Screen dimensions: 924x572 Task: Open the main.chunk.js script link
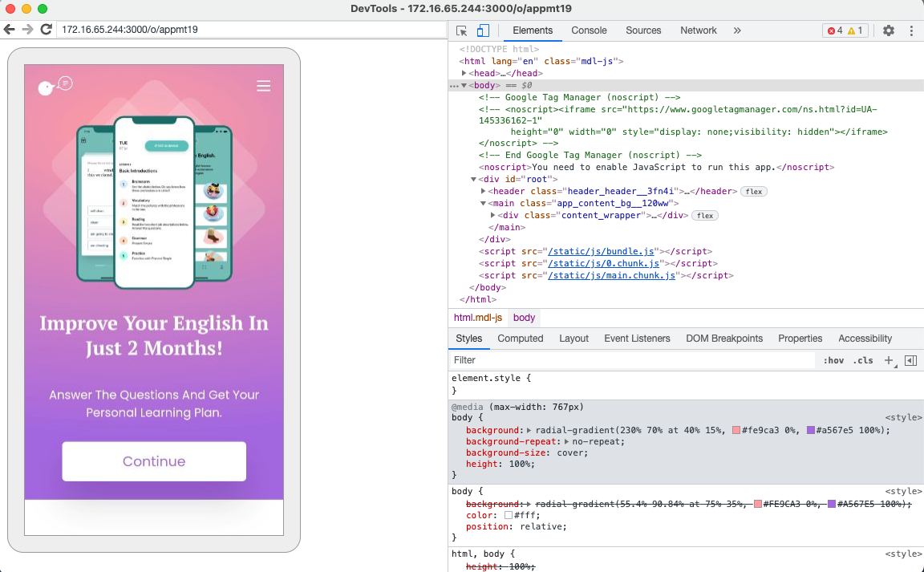pos(612,275)
